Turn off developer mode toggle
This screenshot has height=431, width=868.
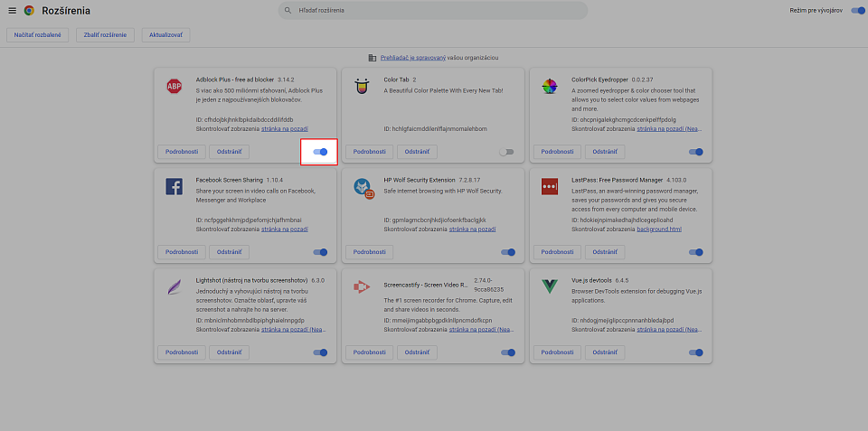pyautogui.click(x=857, y=11)
